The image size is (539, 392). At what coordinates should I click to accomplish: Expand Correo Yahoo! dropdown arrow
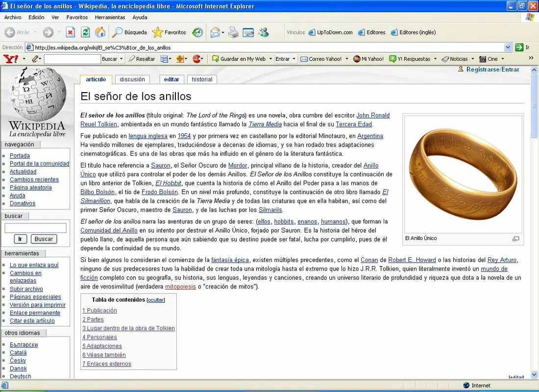[346, 59]
